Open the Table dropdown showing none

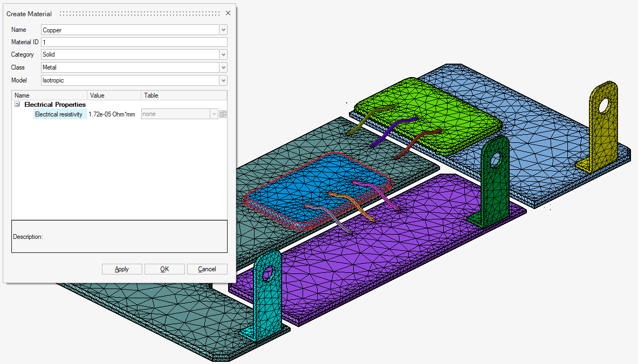(214, 114)
